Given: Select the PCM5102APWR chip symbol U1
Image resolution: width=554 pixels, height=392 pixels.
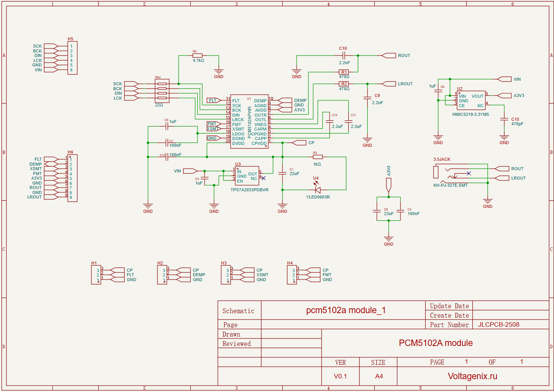Looking at the screenshot, I should pos(249,121).
